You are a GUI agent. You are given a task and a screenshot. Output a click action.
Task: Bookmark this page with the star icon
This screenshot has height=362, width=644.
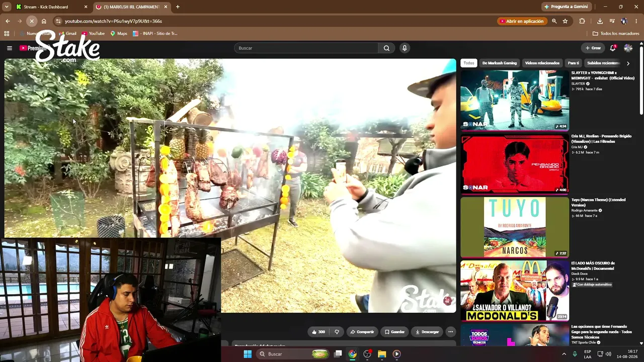[x=565, y=21]
